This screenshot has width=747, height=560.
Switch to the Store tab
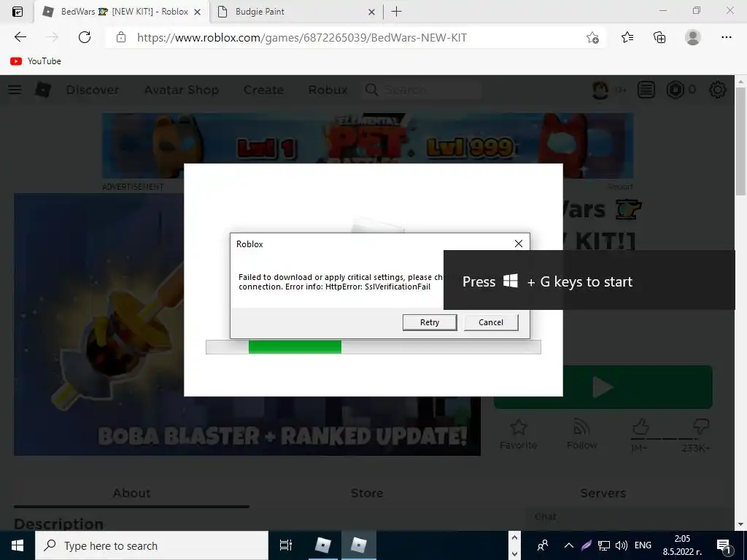pos(367,493)
